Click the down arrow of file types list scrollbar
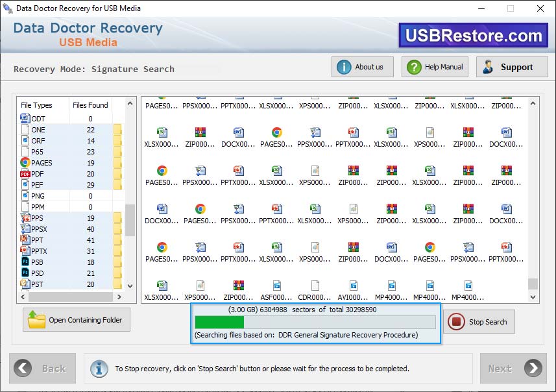The image size is (556, 392). coord(130,286)
